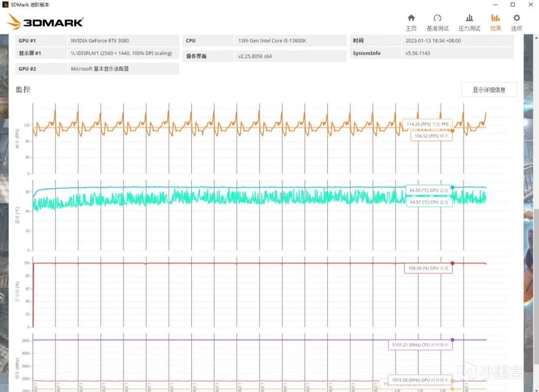Click the 106.52 (FPS) 帧率 label
This screenshot has width=539, height=392.
pos(431,136)
